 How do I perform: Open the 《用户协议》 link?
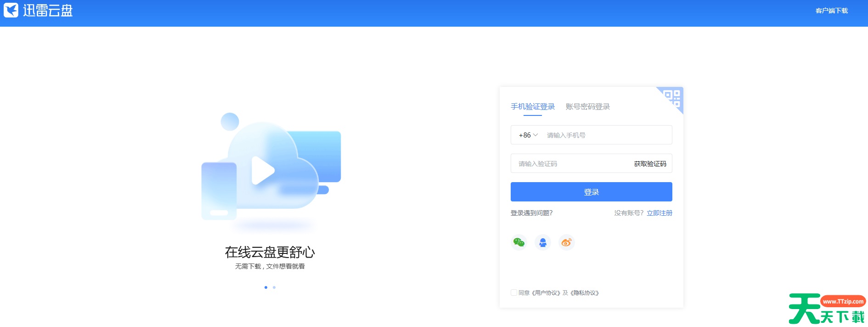point(546,293)
